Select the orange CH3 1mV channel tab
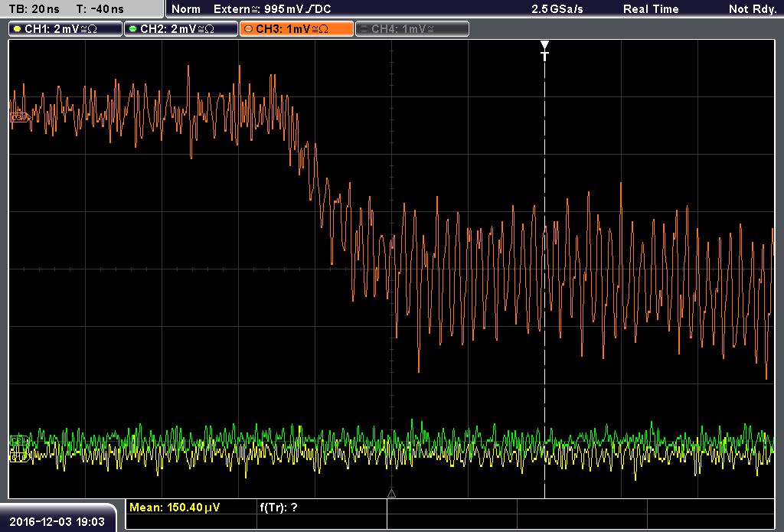 (296, 28)
